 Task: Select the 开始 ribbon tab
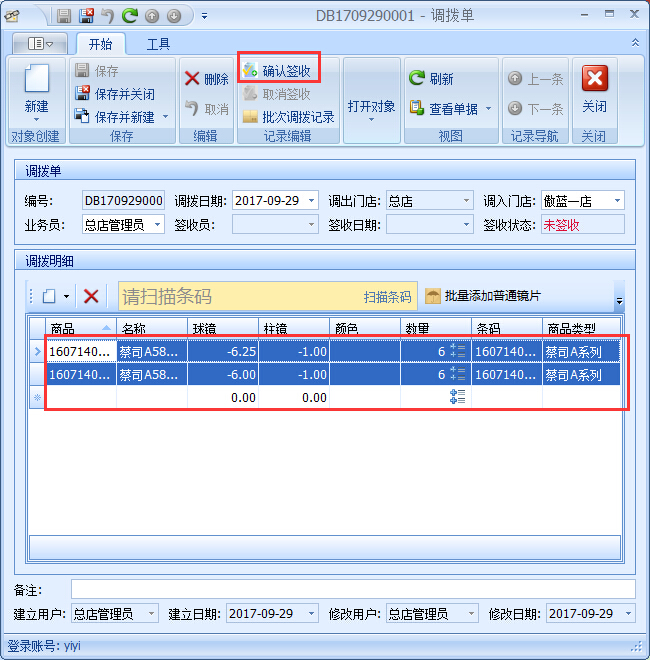tap(100, 44)
